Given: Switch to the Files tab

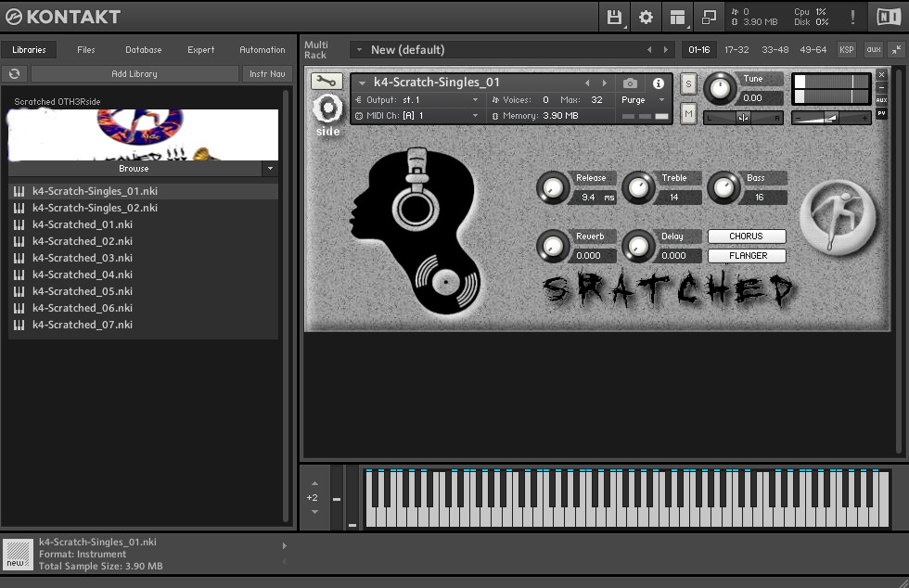Looking at the screenshot, I should (x=85, y=50).
